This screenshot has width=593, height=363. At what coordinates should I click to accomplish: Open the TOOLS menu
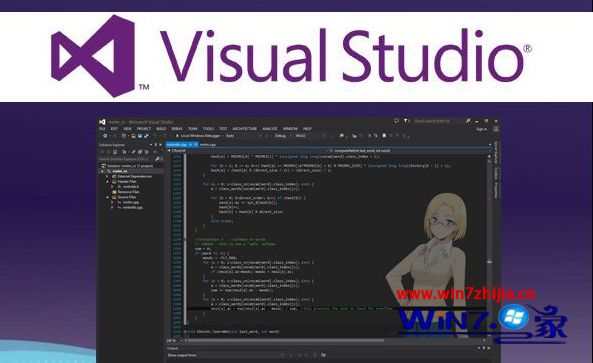coord(208,129)
